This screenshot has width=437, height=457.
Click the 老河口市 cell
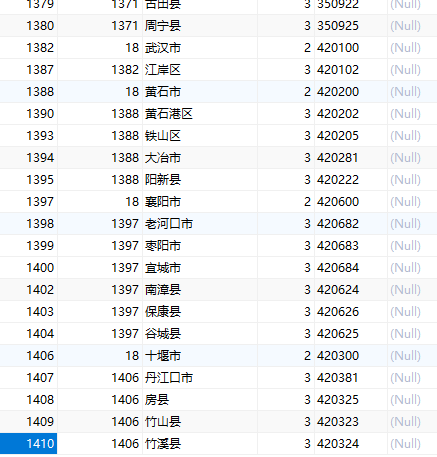pyautogui.click(x=200, y=224)
